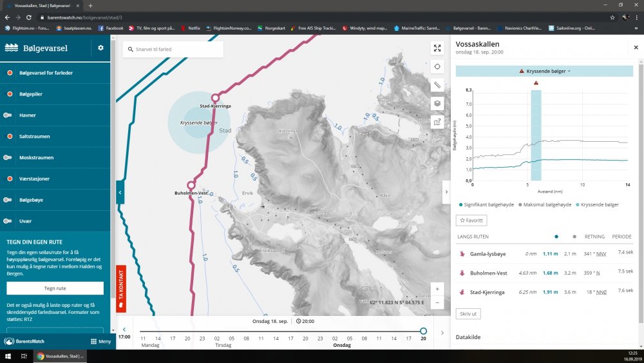This screenshot has height=363, width=644.
Task: Open Netflix bookmark
Action: 190,28
